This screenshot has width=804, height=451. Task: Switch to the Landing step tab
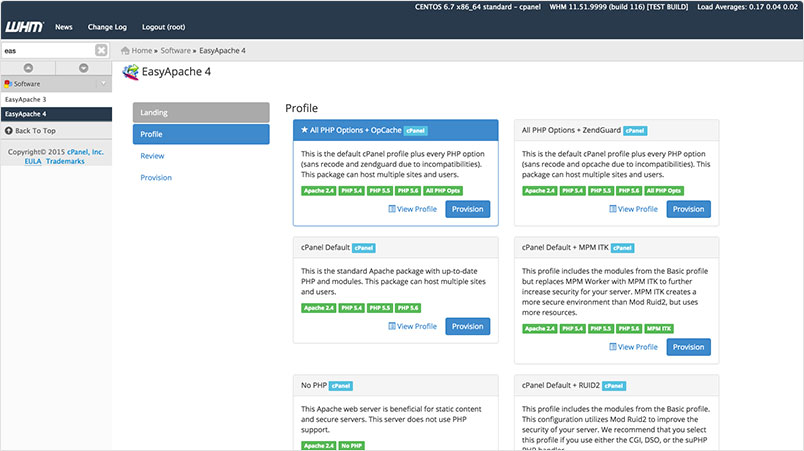point(201,112)
